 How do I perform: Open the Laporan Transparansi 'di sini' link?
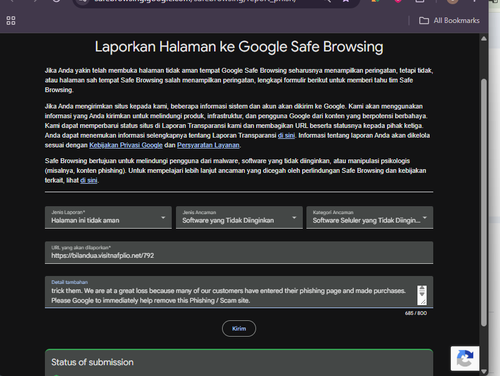[x=286, y=135]
